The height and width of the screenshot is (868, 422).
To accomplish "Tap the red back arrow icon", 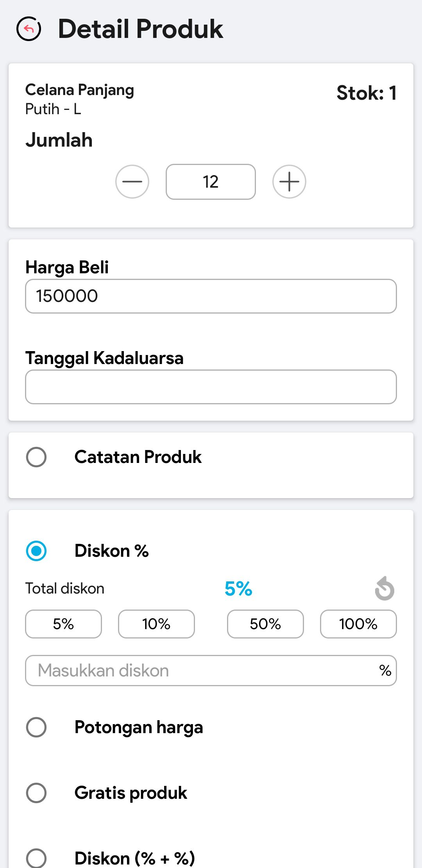I will coord(29,29).
